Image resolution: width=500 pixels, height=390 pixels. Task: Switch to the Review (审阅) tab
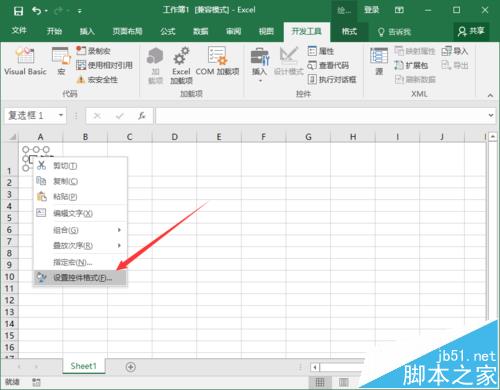[x=233, y=31]
